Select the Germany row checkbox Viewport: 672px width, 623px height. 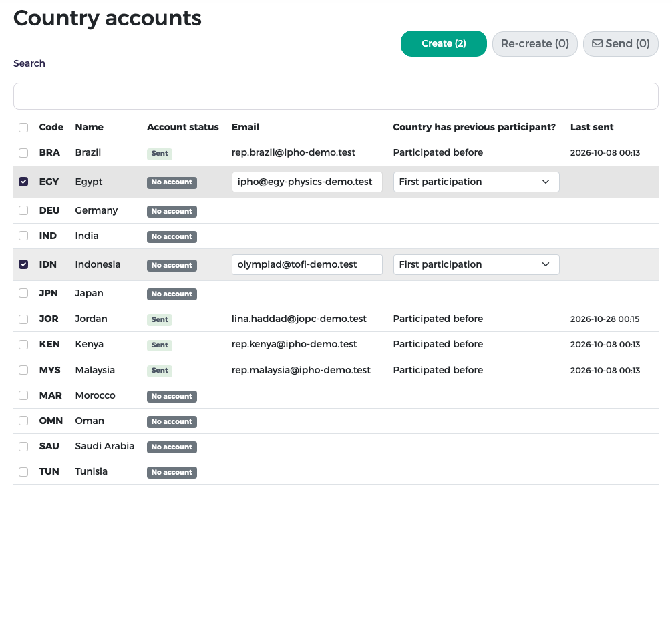pos(23,210)
